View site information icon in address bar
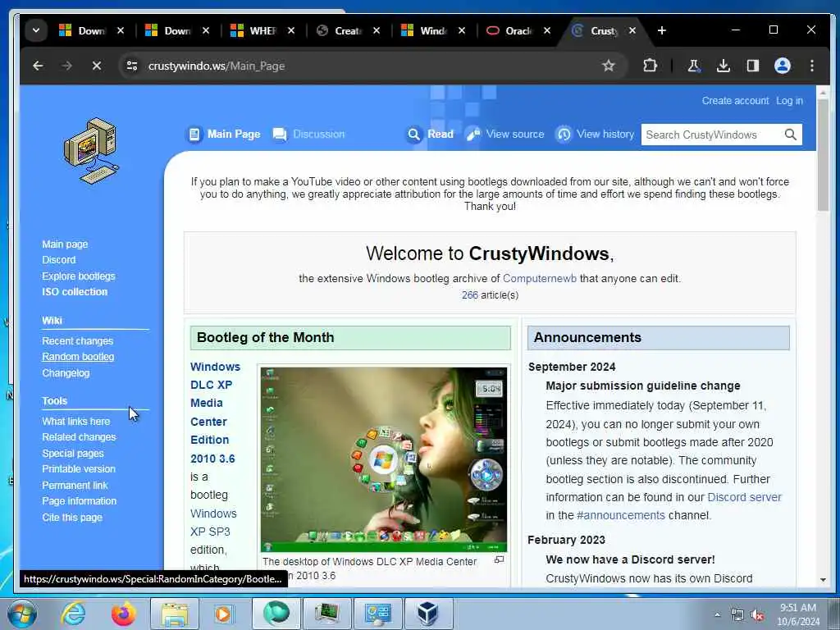Viewport: 840px width, 630px height. pyautogui.click(x=132, y=66)
